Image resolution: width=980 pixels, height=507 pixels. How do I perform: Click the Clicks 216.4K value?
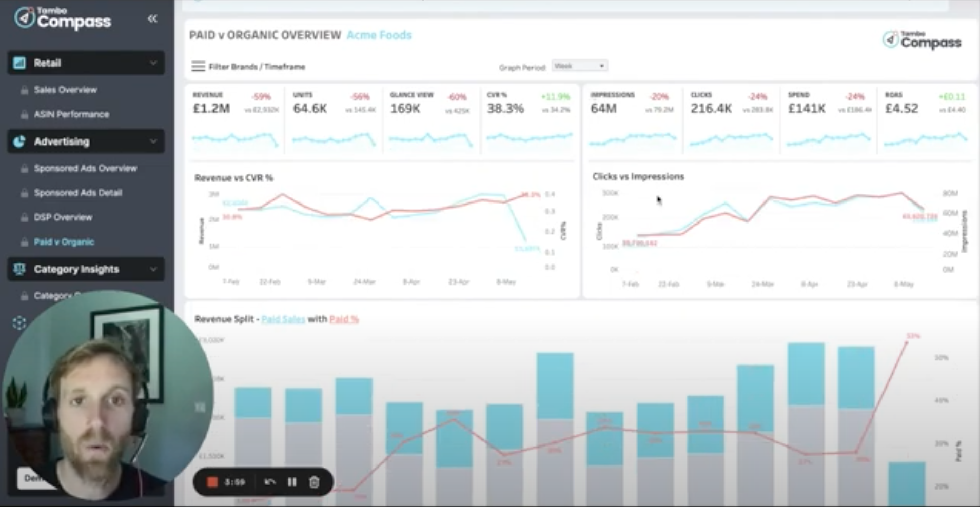pos(711,109)
